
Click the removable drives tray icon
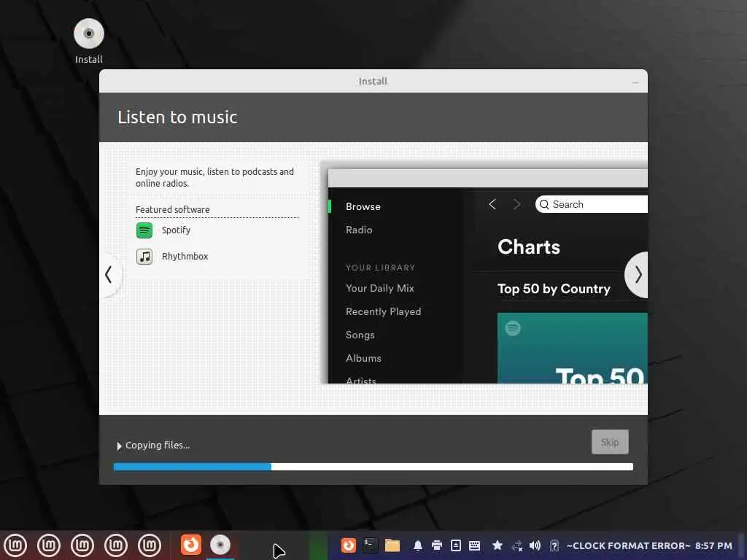pos(455,545)
